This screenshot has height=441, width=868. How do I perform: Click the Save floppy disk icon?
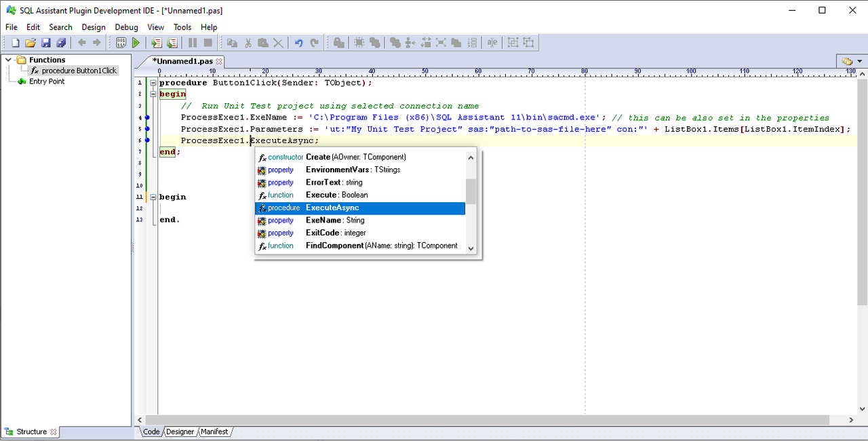pyautogui.click(x=46, y=43)
